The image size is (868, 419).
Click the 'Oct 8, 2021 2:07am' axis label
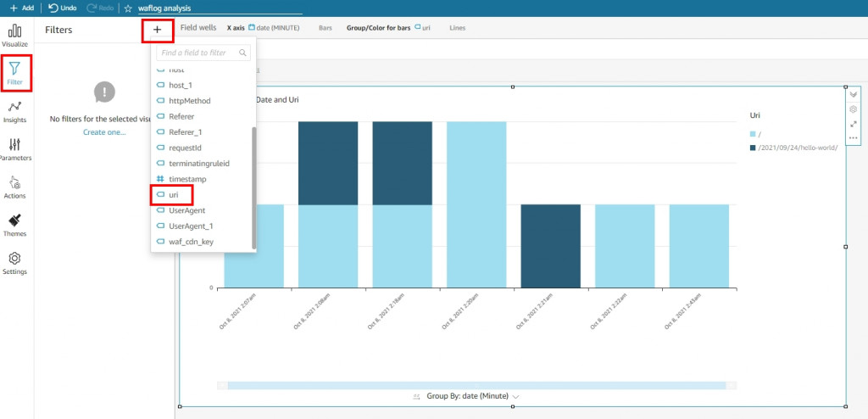click(x=237, y=311)
